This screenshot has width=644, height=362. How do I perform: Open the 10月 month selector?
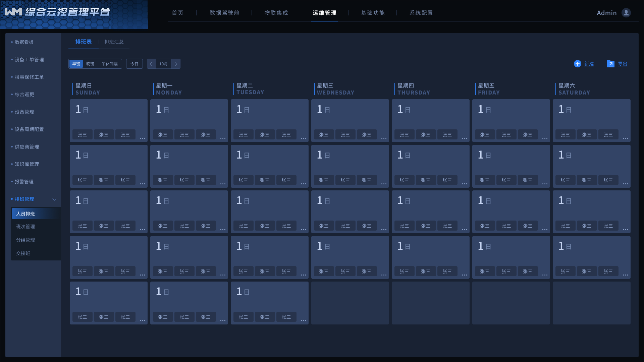tap(163, 64)
